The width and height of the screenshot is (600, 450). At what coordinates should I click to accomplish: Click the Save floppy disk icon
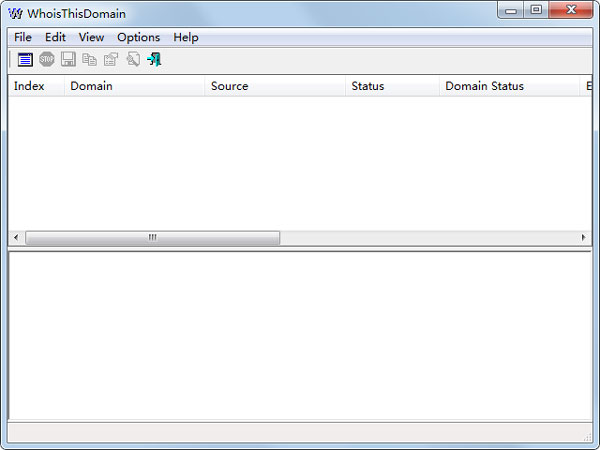[x=68, y=59]
